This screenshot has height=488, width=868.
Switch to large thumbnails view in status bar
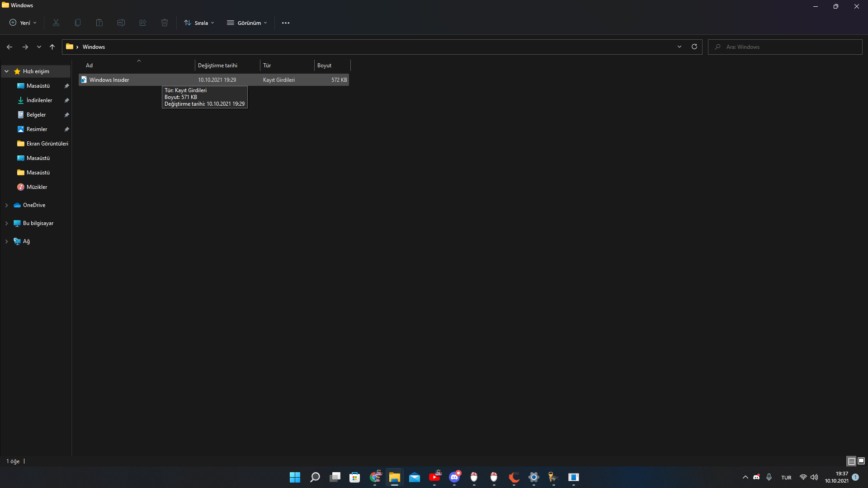[x=861, y=461]
